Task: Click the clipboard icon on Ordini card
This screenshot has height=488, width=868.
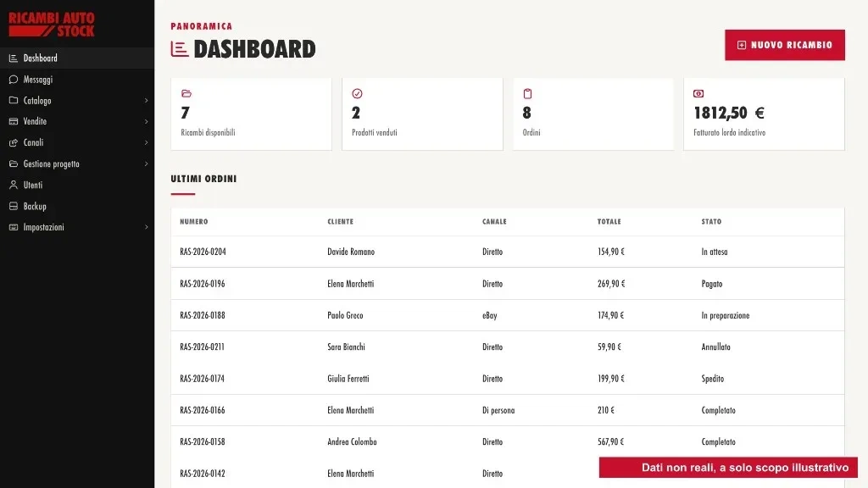Action: (527, 93)
